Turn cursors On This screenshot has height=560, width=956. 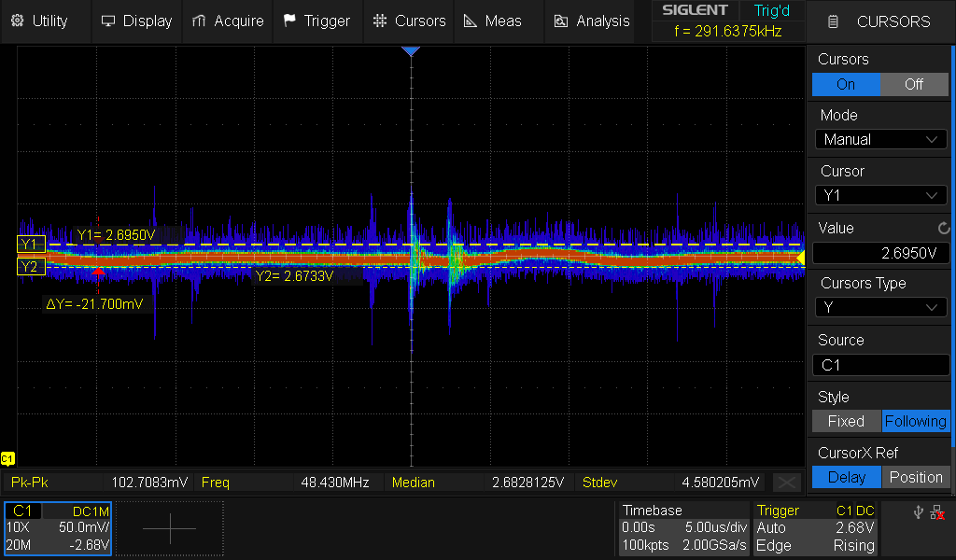[x=846, y=84]
